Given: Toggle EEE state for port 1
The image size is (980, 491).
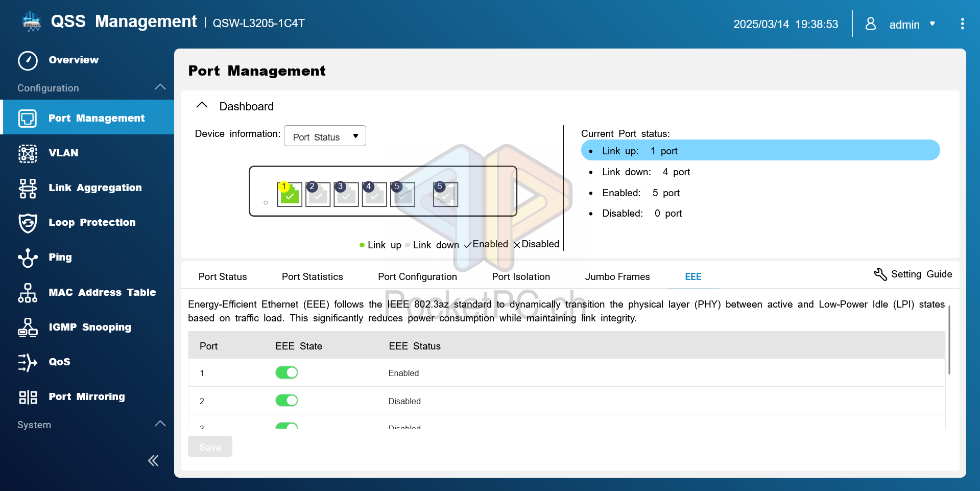Looking at the screenshot, I should (286, 372).
